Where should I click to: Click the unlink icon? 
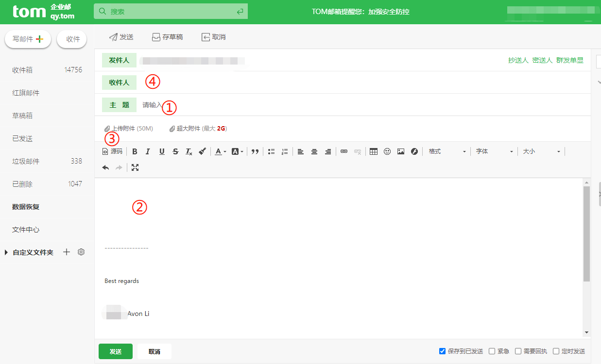click(358, 151)
